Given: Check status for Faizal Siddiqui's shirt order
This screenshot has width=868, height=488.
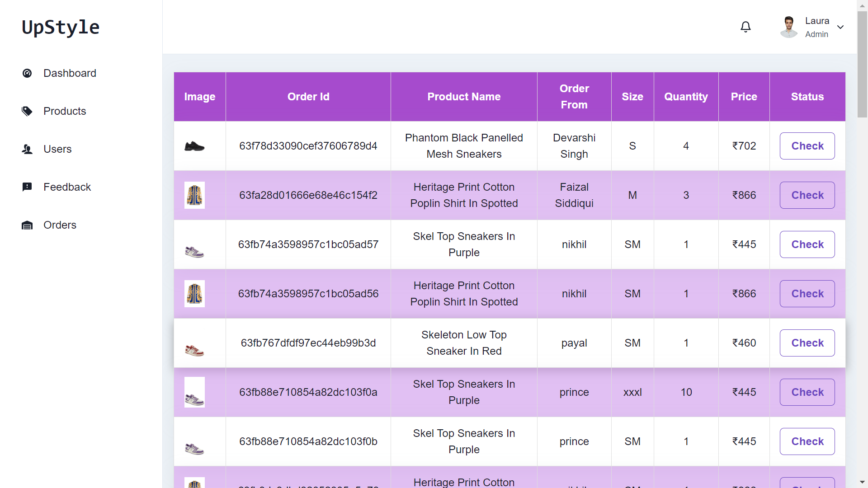Looking at the screenshot, I should click(807, 195).
